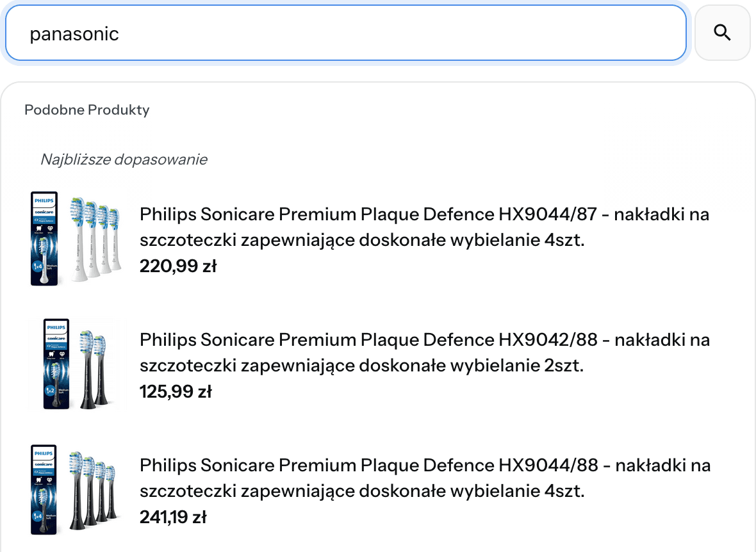Select the Philips Sonicare HX9044/87 product link

[424, 227]
